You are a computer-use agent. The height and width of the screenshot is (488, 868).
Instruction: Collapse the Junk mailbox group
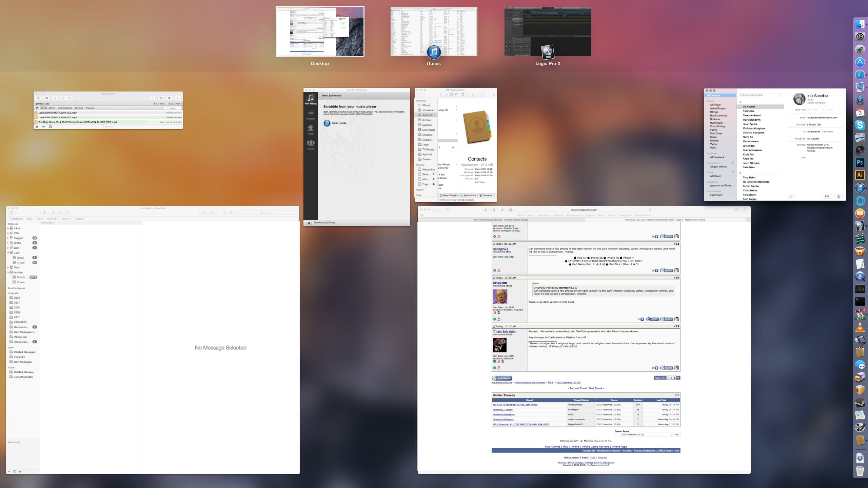click(x=8, y=253)
